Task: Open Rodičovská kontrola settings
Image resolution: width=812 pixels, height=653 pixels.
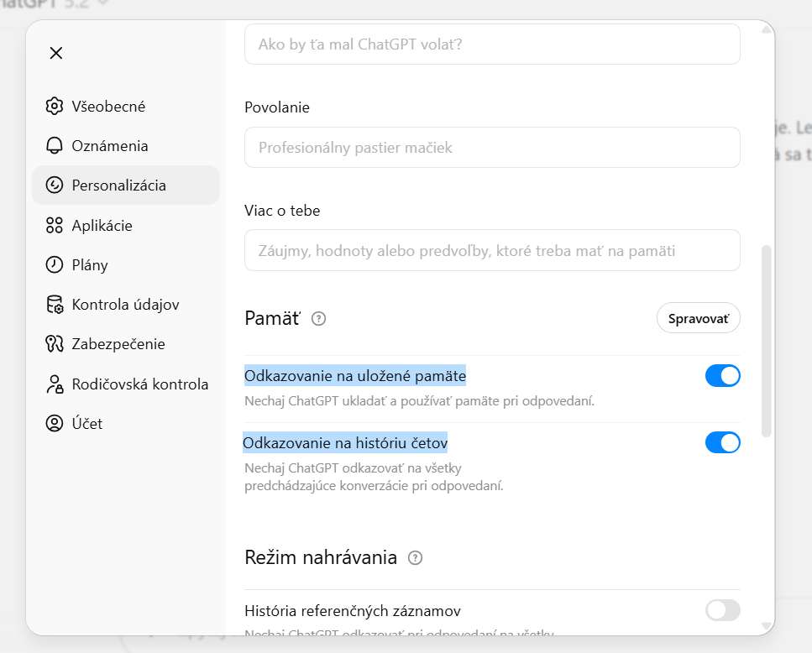Action: point(125,384)
